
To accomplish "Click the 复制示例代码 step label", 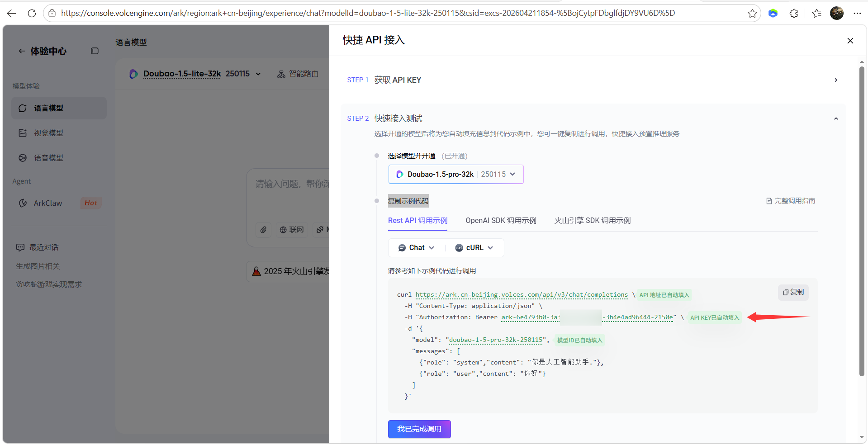I will pos(408,201).
